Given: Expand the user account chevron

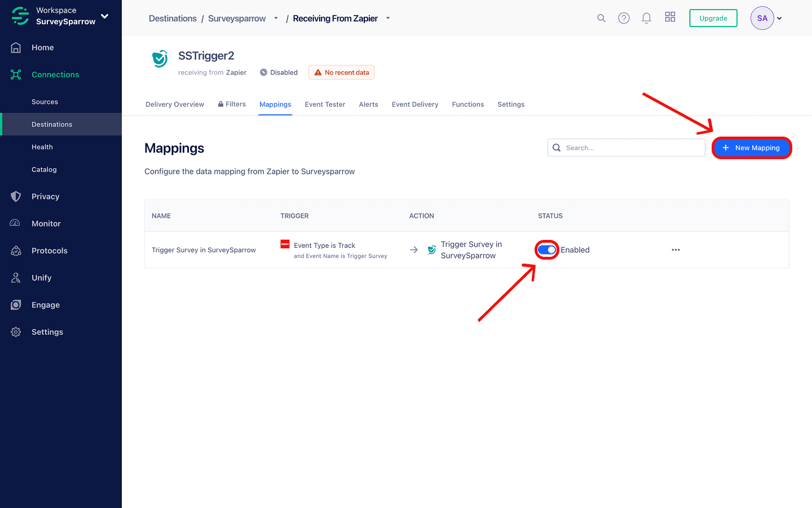Looking at the screenshot, I should point(779,18).
